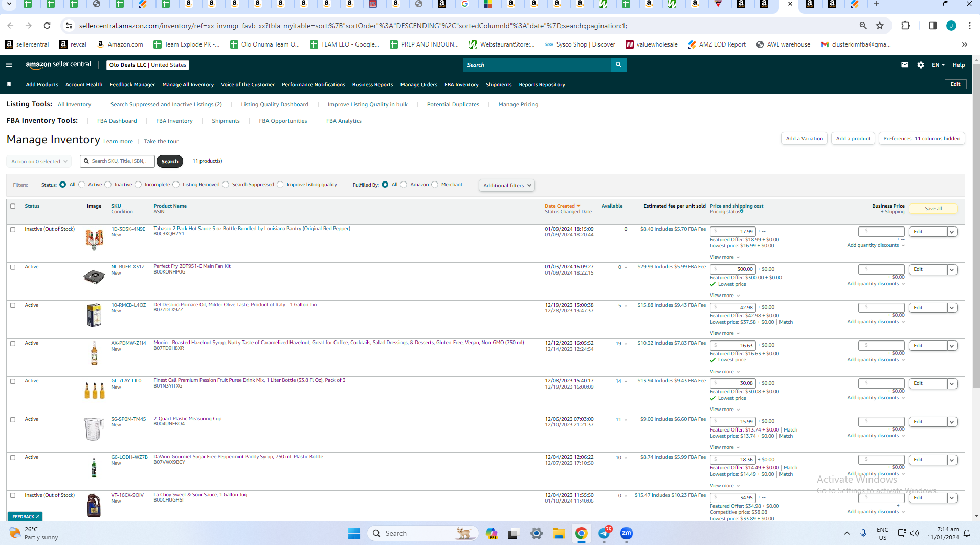The image size is (980, 545).
Task: Open Zoom app from the taskbar
Action: [x=627, y=533]
